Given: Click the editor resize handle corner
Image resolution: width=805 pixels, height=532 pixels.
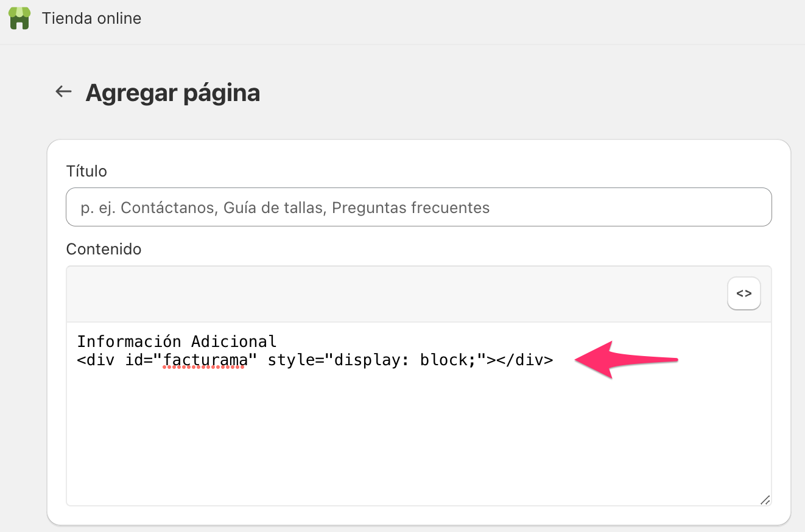Looking at the screenshot, I should click(765, 499).
